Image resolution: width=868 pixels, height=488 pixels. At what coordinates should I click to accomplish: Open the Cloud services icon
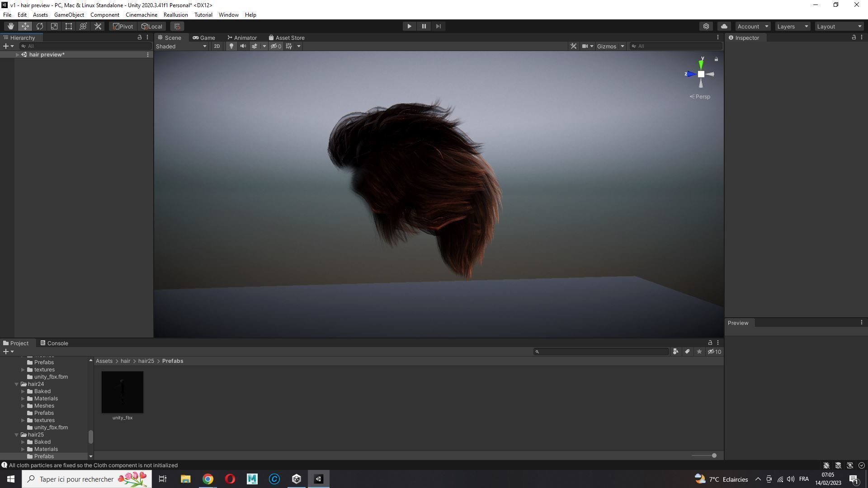click(x=724, y=26)
